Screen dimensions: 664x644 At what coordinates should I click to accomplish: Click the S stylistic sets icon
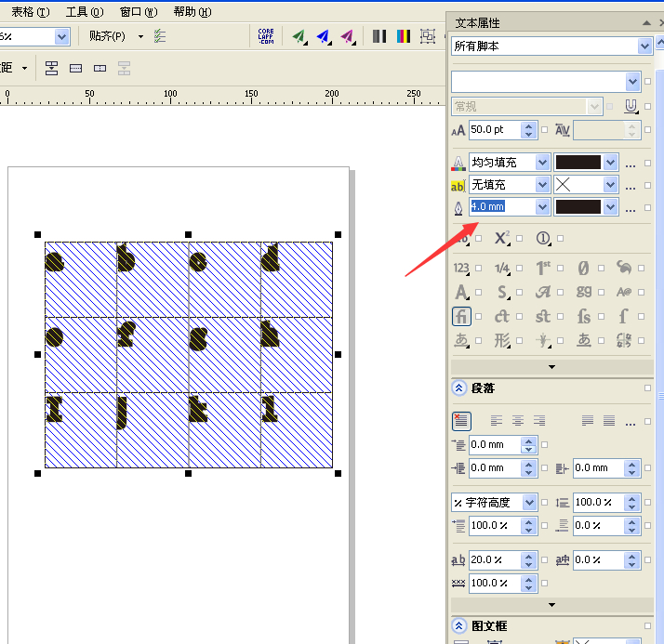click(502, 292)
